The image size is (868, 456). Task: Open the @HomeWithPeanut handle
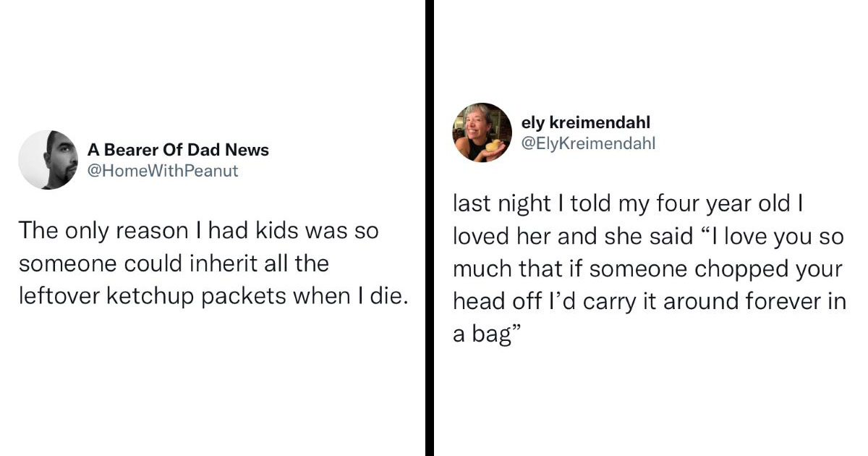click(163, 171)
